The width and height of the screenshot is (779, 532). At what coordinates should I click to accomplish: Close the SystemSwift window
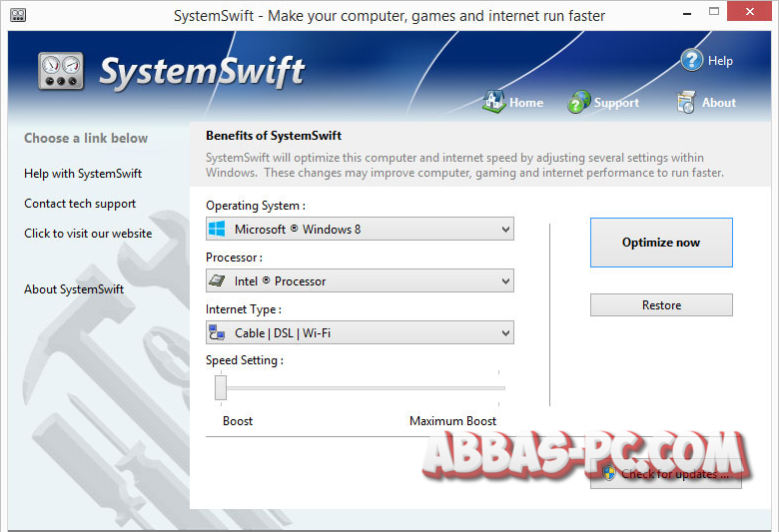[x=750, y=11]
